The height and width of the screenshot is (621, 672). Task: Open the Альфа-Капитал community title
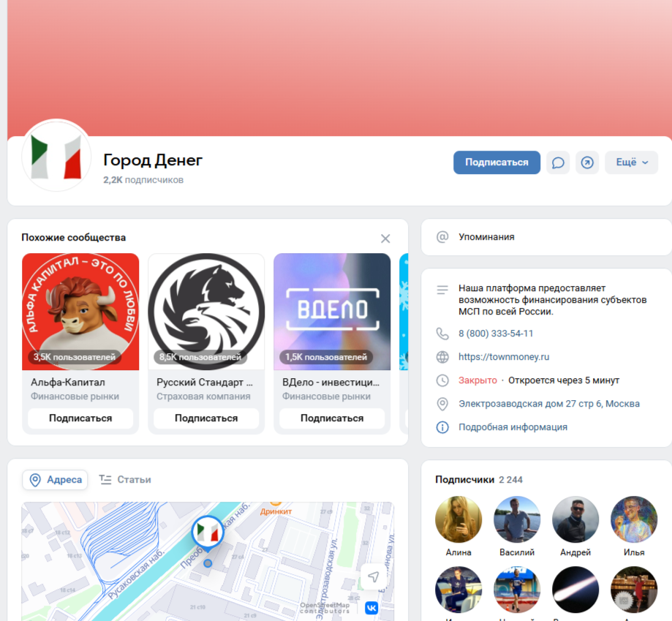(68, 383)
